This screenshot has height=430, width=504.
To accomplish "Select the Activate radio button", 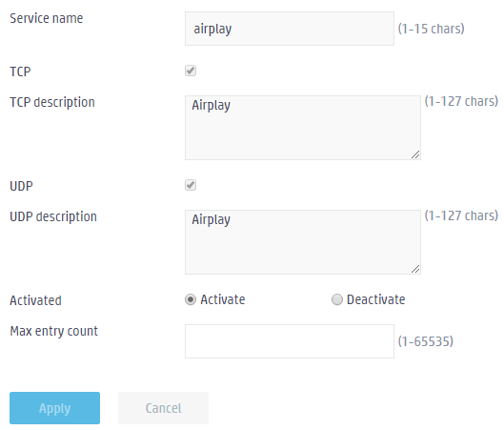I will click(191, 299).
